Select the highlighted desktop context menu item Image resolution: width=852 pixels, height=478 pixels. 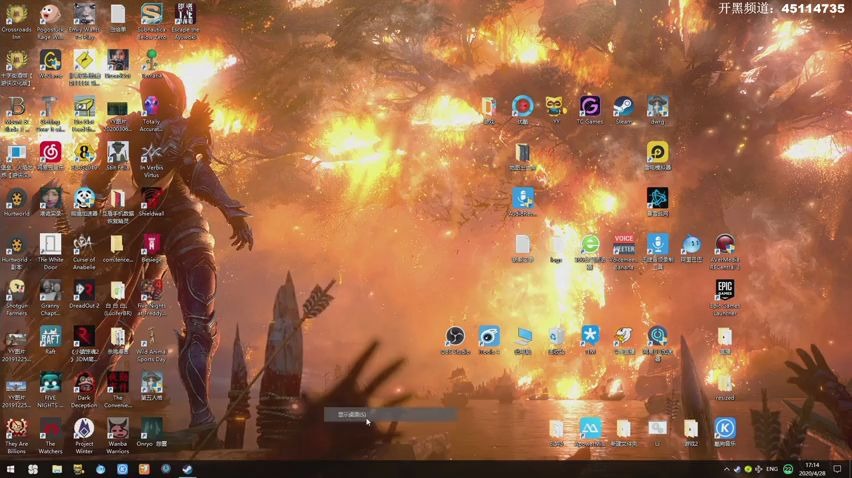(390, 414)
